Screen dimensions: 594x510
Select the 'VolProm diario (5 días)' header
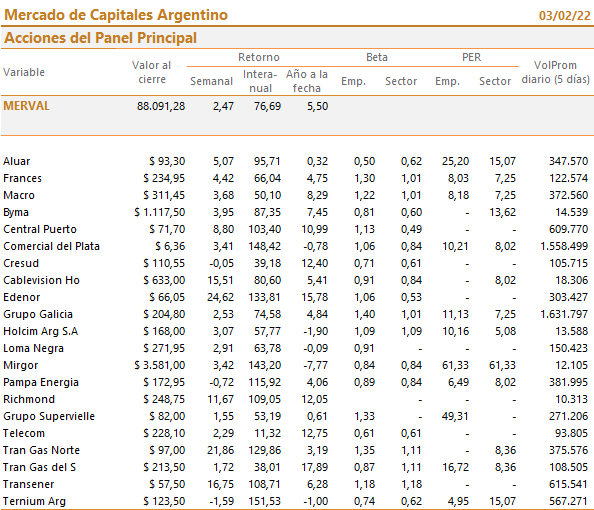tap(555, 72)
